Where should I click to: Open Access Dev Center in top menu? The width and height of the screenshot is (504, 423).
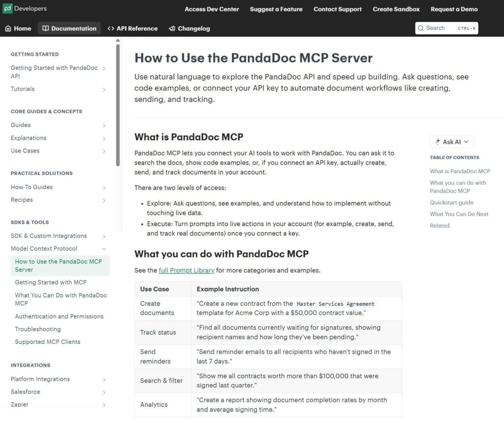212,9
